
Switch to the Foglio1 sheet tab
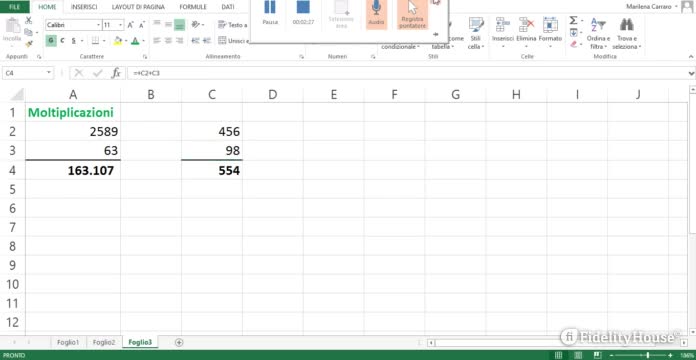68,342
